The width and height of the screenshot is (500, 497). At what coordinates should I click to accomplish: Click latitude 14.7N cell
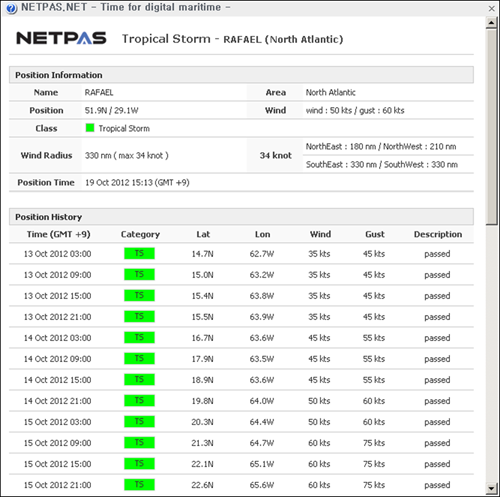pos(202,254)
